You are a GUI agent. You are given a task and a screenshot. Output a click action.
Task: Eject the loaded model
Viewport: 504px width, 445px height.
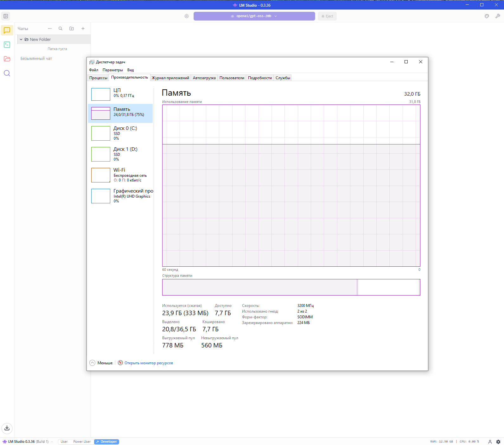tap(327, 16)
